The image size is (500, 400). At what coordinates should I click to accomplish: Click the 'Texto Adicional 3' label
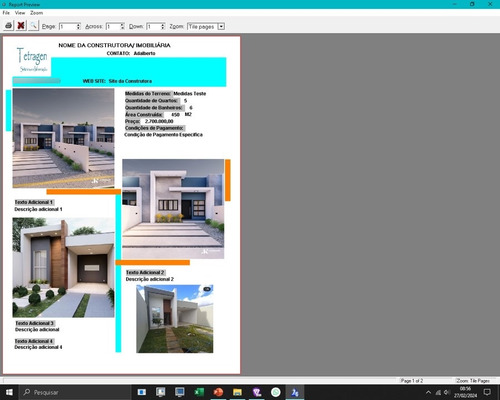pyautogui.click(x=34, y=323)
